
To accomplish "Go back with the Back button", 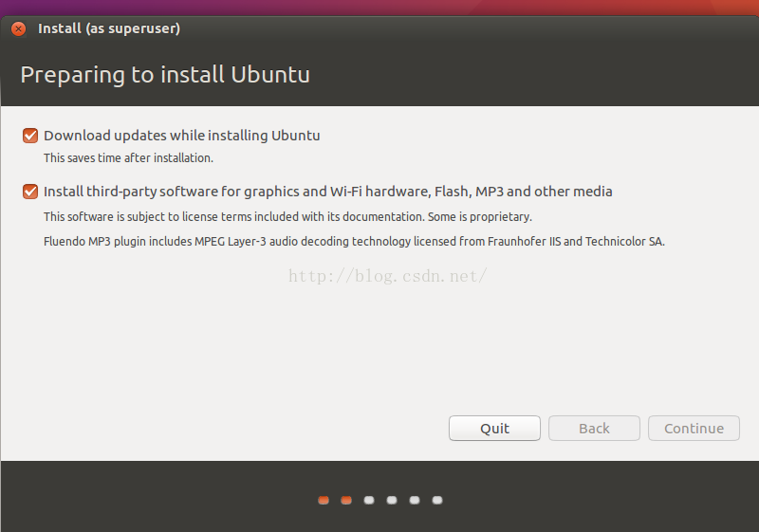I will (594, 428).
